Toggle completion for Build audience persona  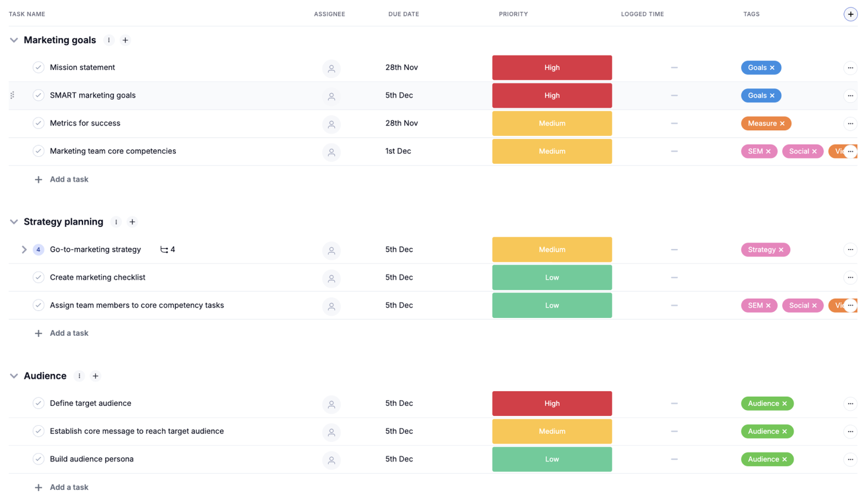[39, 459]
